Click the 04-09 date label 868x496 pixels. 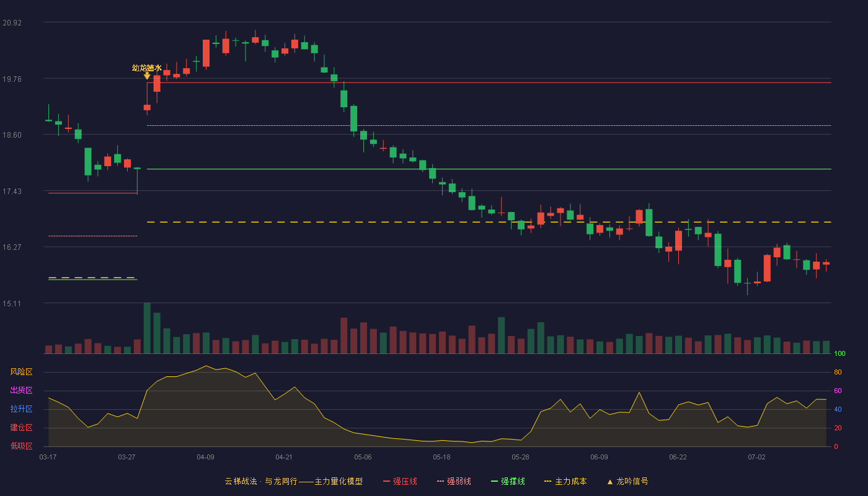[205, 457]
